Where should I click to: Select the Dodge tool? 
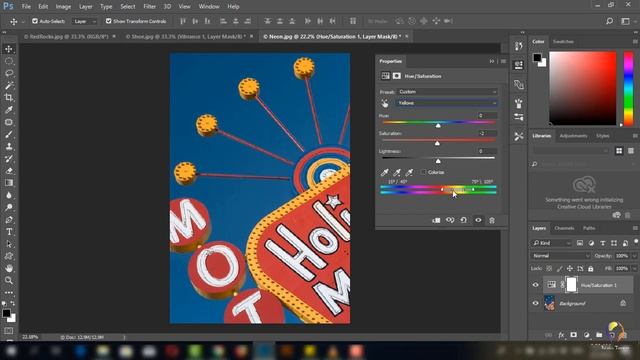click(9, 207)
